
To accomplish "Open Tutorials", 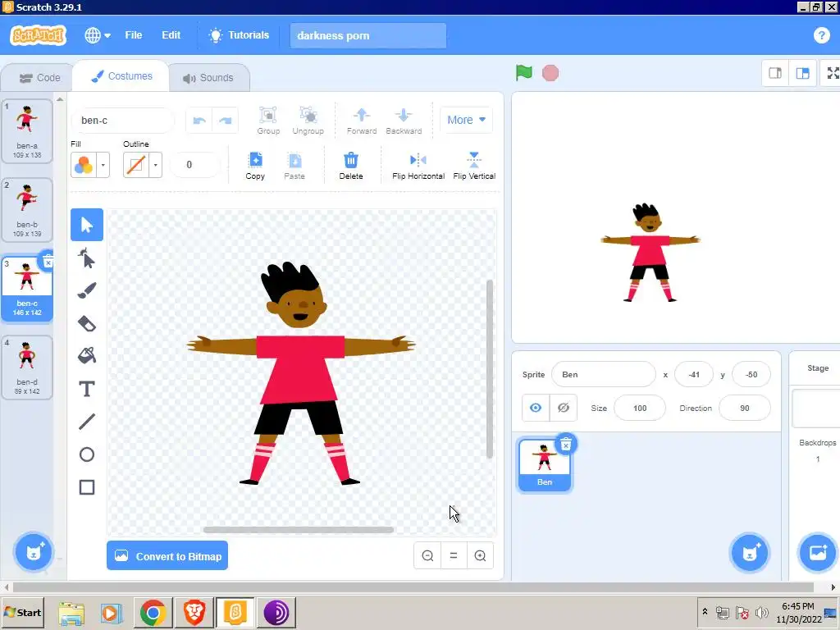I will 239,35.
